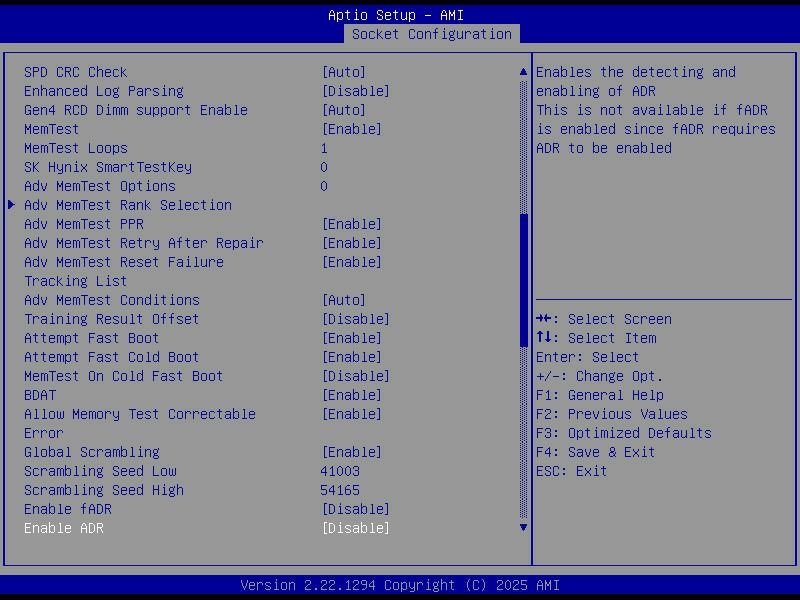Toggle BDAT [Enable] value
The image size is (800, 600).
(352, 395)
